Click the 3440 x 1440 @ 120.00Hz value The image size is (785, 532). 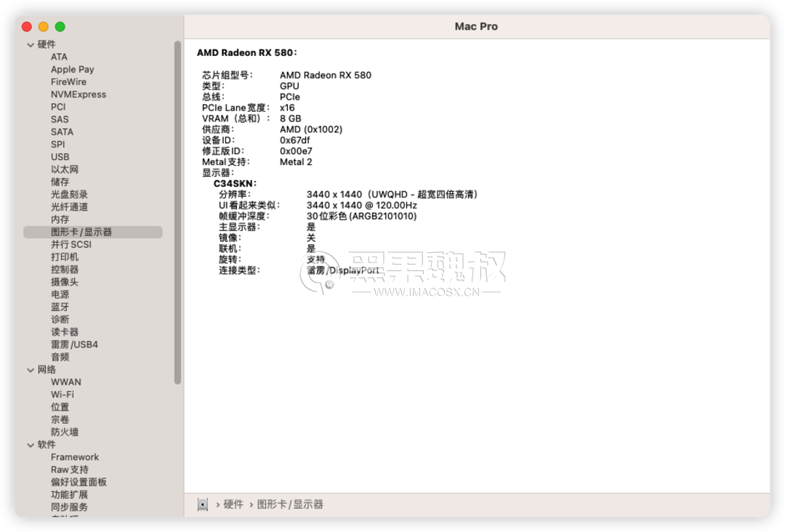point(361,206)
